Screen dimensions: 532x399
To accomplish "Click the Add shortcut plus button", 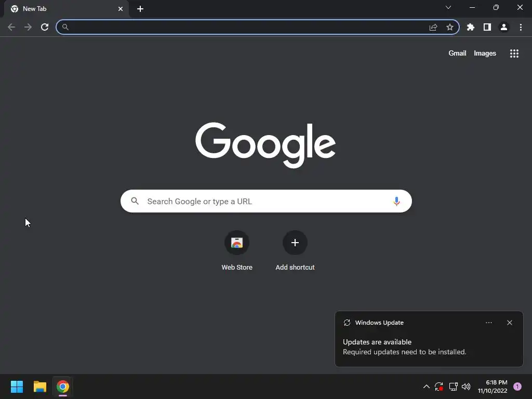I will 295,243.
